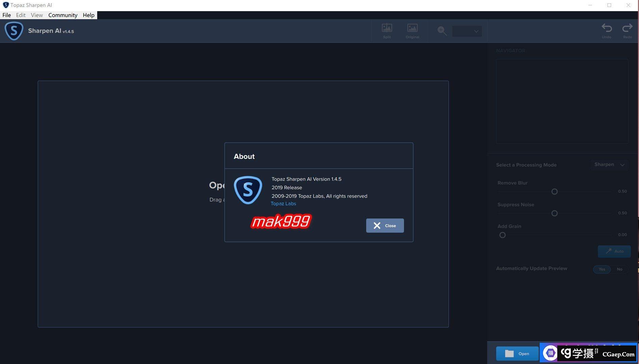Open the zoom level dropdown
The image size is (639, 364).
tap(467, 31)
